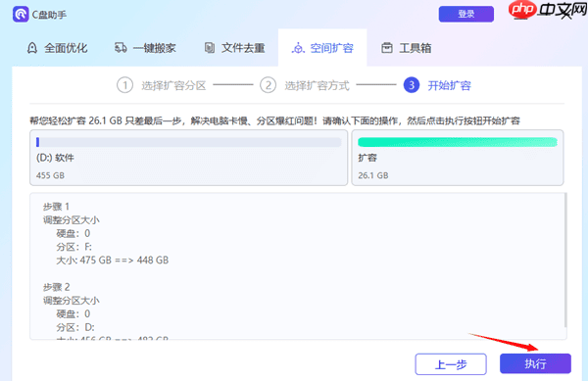Click the 大小: 475 GB ==> 448 GB line
588x381 pixels.
click(x=112, y=260)
